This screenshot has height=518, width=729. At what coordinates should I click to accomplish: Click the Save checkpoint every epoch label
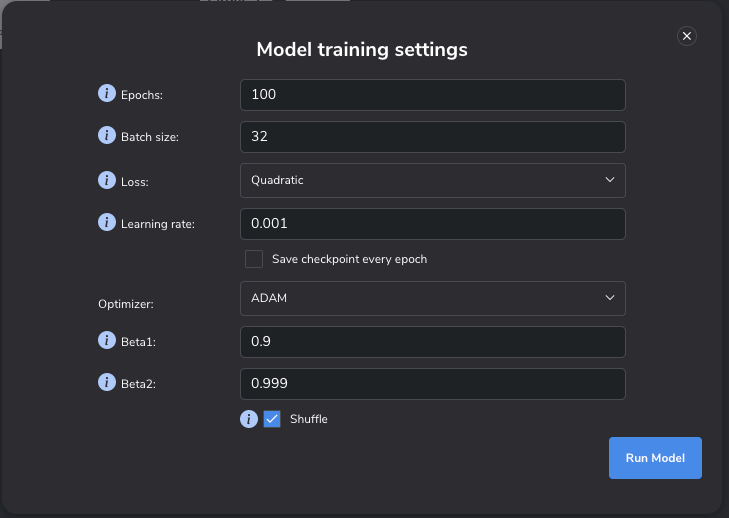click(349, 259)
